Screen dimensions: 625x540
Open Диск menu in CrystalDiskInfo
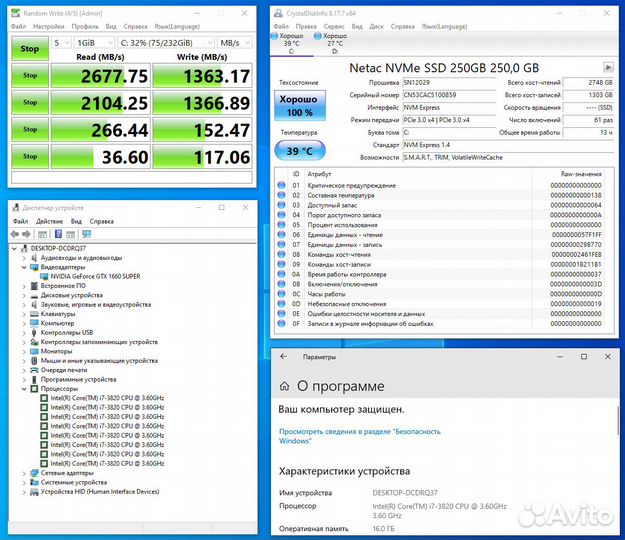tap(376, 26)
